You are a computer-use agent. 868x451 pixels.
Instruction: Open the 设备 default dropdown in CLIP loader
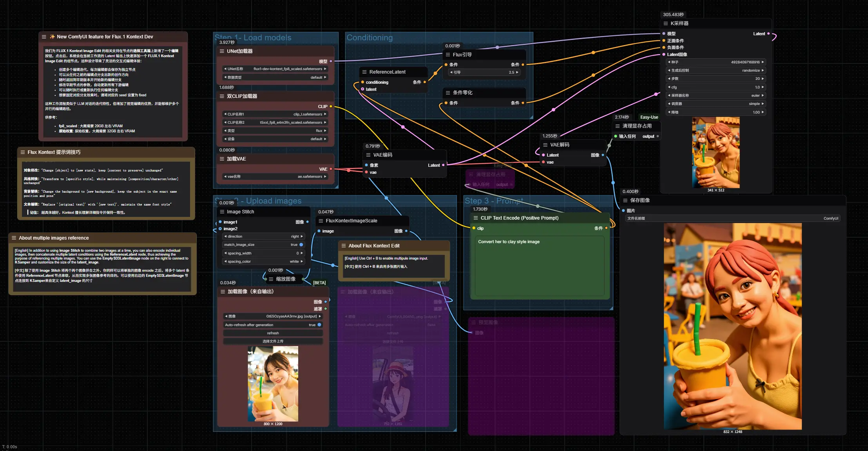point(275,139)
